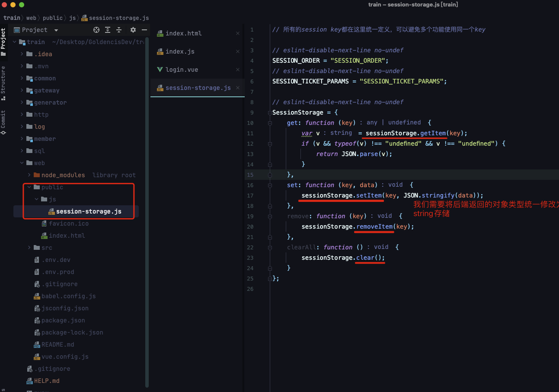
Task: Switch to the login.vue editor tab
Action: (x=198, y=70)
